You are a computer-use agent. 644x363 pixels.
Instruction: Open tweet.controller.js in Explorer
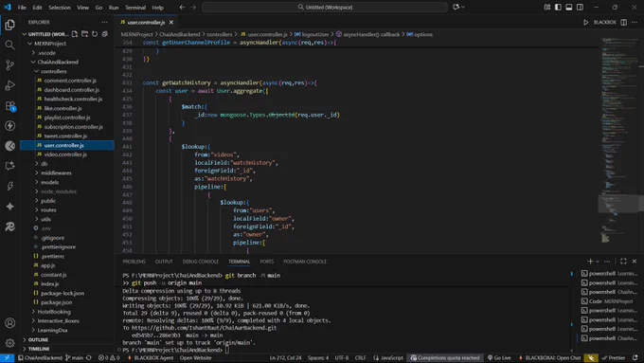pos(65,136)
